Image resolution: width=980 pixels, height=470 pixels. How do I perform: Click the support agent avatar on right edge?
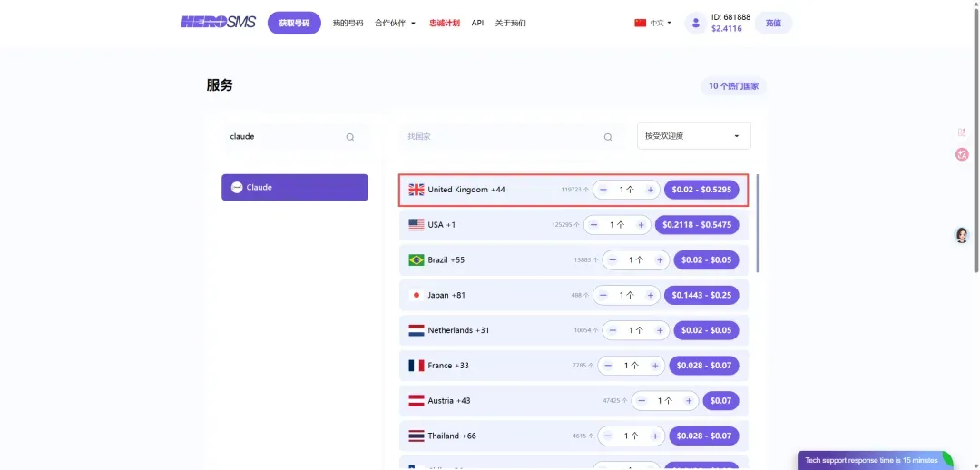click(x=962, y=235)
